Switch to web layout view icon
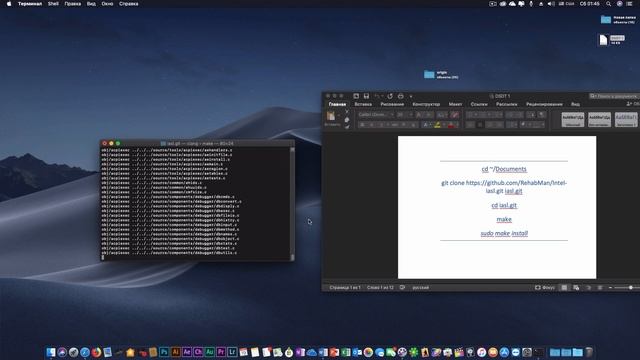The width and height of the screenshot is (640, 360). [x=576, y=287]
